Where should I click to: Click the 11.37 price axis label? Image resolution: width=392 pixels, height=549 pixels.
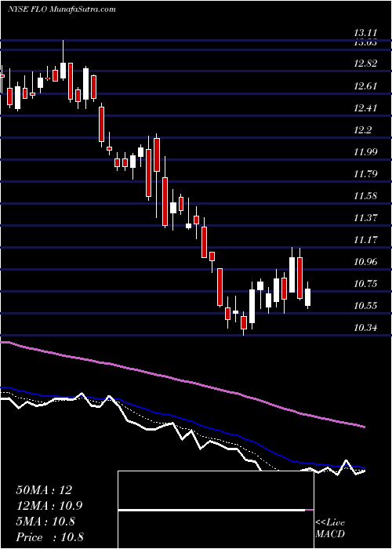coord(365,218)
